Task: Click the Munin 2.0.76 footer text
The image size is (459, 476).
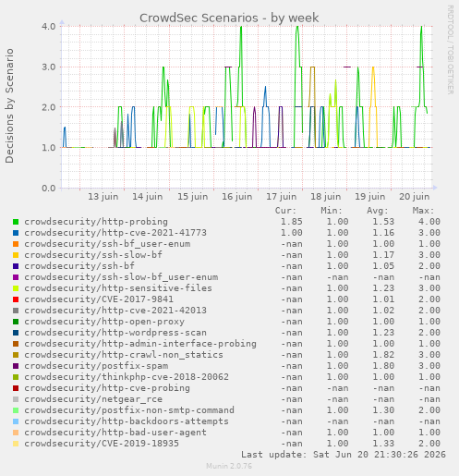Action: (229, 466)
